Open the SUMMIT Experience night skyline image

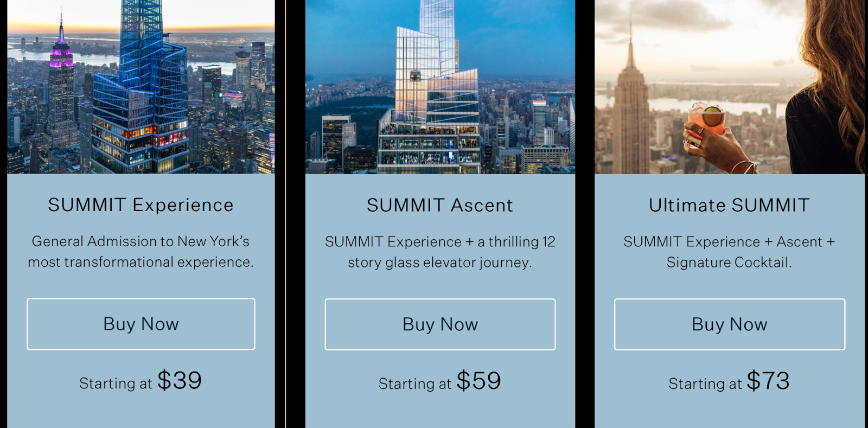[141, 87]
